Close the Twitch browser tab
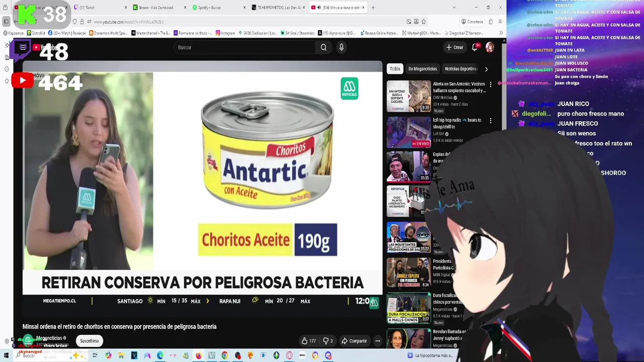This screenshot has height=362, width=644. (x=126, y=8)
